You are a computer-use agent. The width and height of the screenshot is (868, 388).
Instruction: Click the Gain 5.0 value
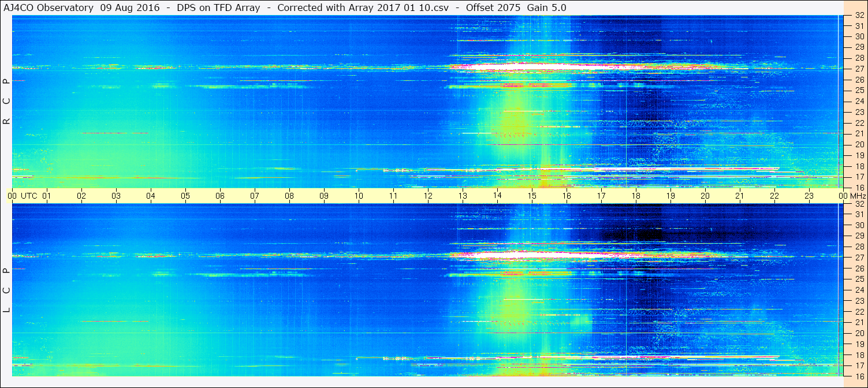point(547,8)
